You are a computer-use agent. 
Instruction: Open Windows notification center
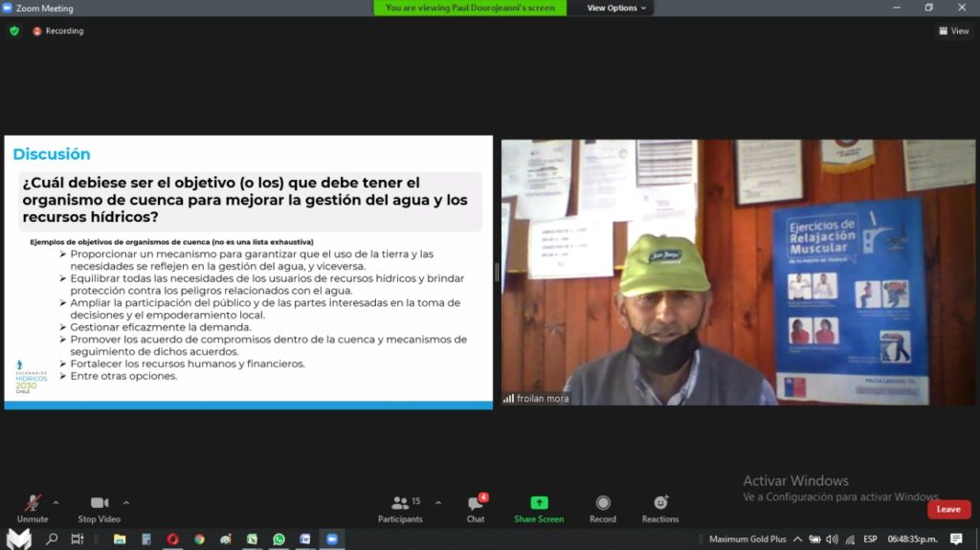956,539
